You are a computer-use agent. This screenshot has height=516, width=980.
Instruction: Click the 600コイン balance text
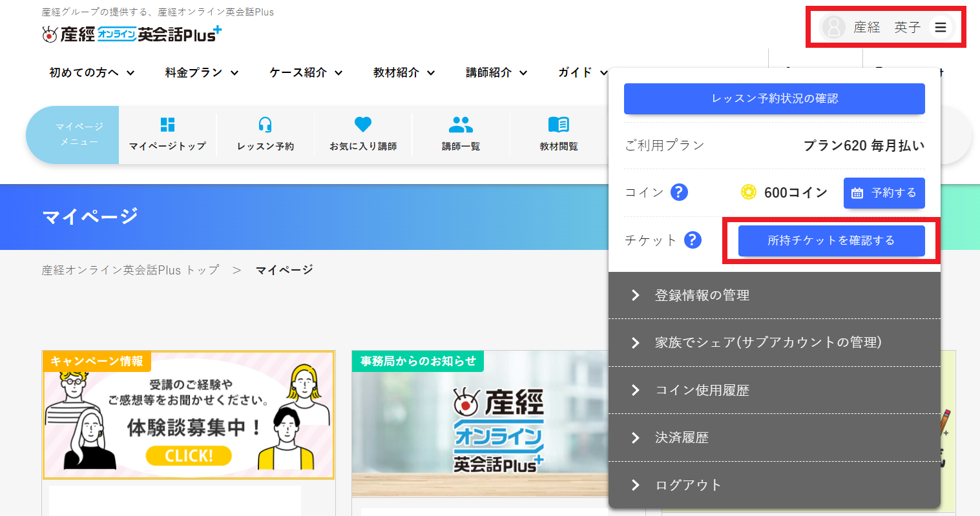pyautogui.click(x=795, y=192)
